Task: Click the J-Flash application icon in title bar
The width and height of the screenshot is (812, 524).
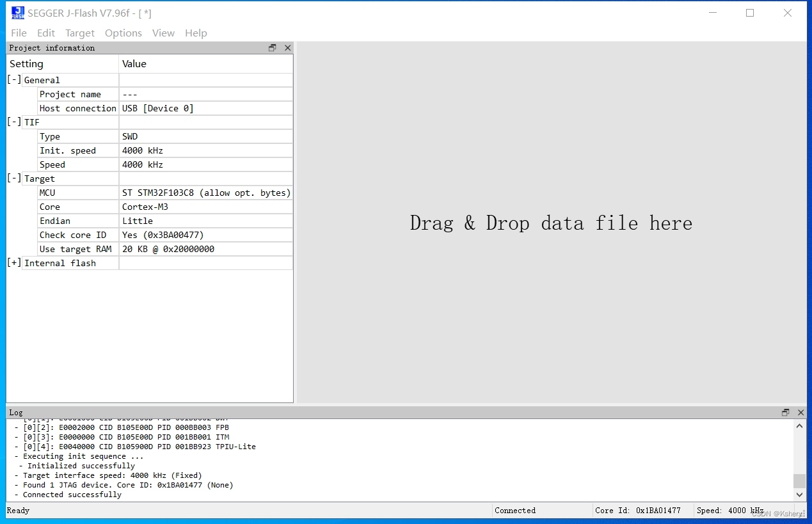Action: 18,13
